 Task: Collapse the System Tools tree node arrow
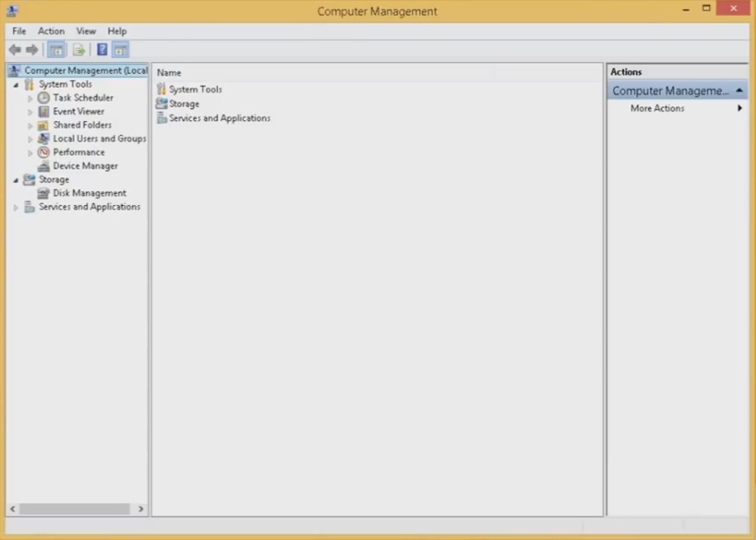pos(16,85)
